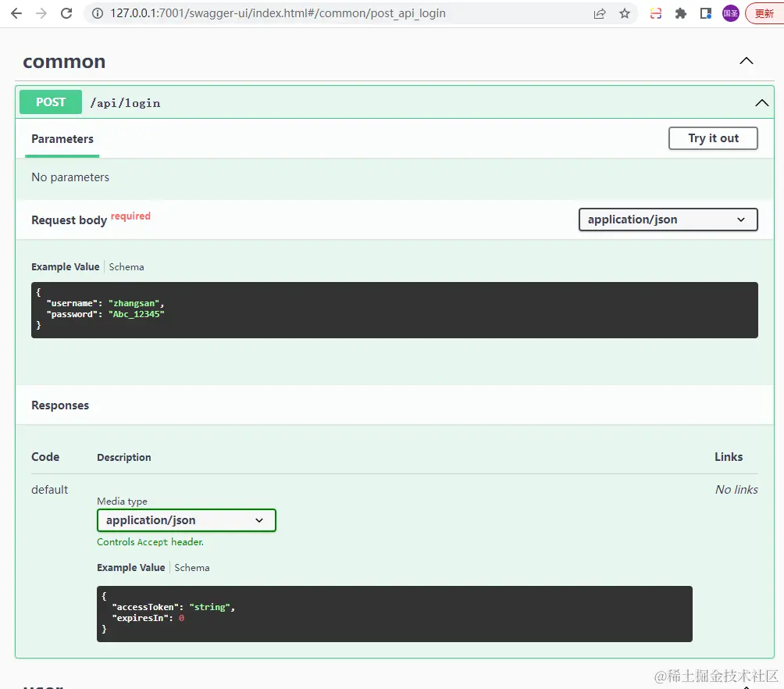Reload the Swagger UI page
Viewport: 784px width, 689px height.
tap(66, 13)
